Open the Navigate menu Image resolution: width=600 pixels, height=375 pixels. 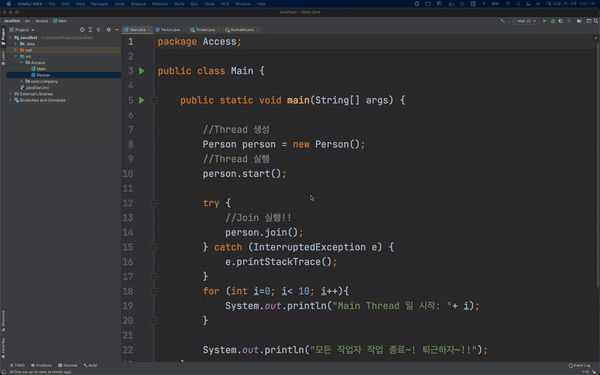99,4
